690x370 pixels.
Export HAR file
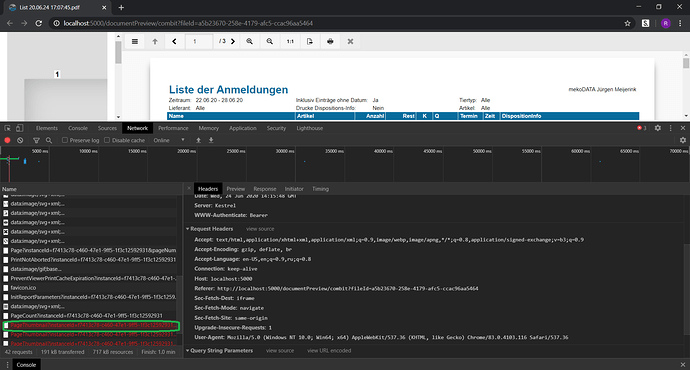(x=211, y=140)
